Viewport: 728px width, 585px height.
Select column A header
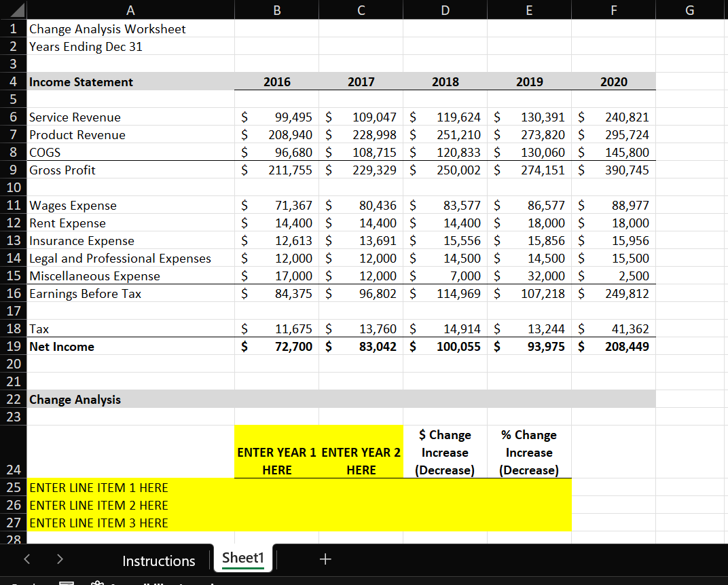(x=130, y=10)
